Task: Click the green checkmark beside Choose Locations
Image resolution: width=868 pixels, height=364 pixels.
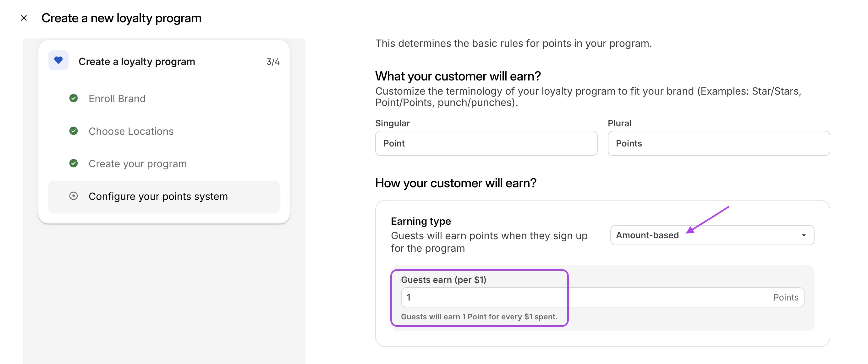Action: click(x=74, y=131)
